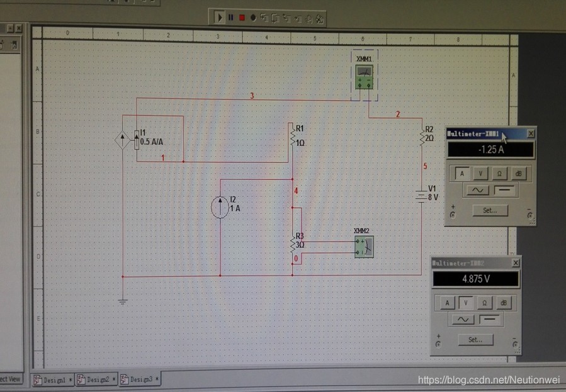
Task: Choose AC signal mode in Multimeter-XMM2
Action: point(463,320)
